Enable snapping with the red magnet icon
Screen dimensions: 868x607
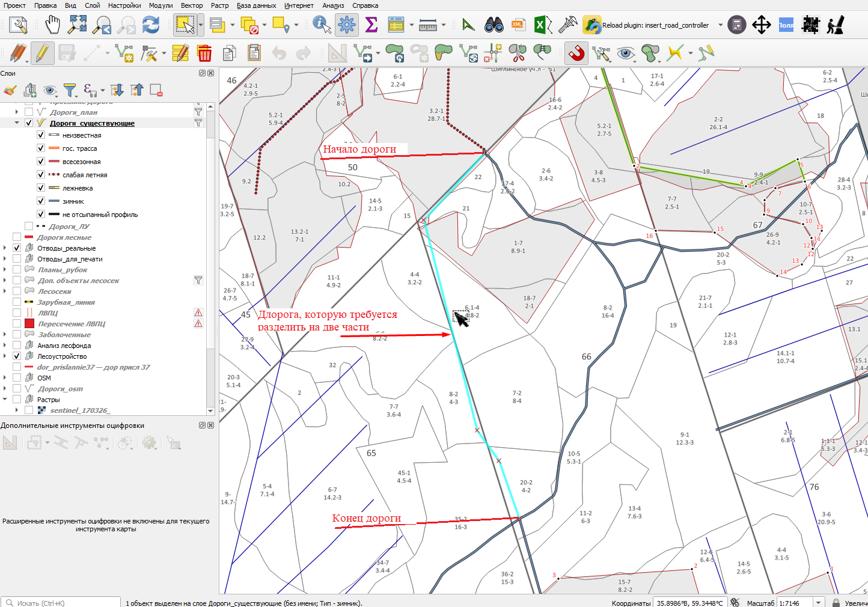576,53
